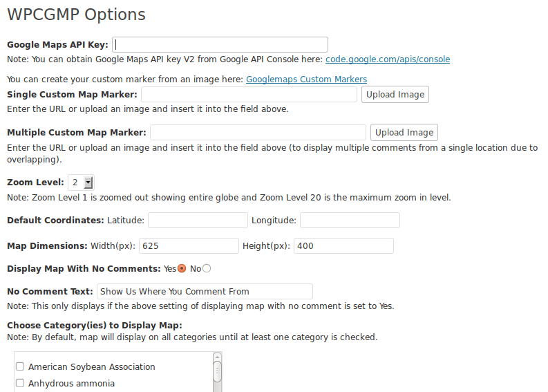Click the Multiple Custom Map Marker field
The image size is (548, 392).
[258, 133]
